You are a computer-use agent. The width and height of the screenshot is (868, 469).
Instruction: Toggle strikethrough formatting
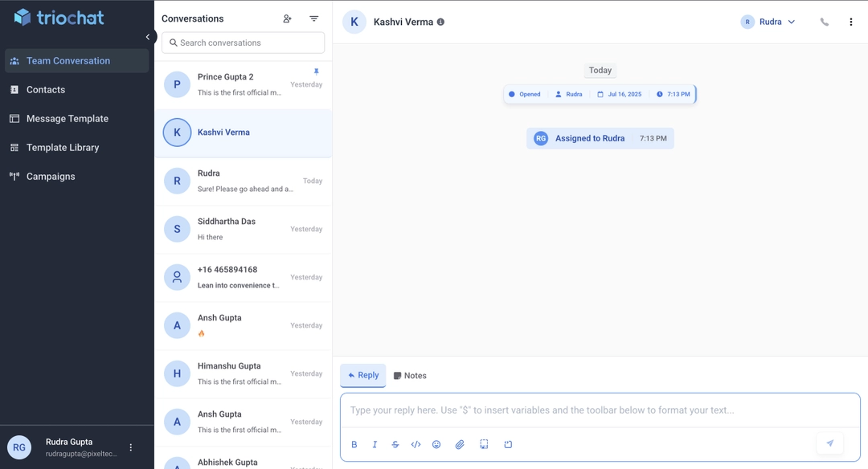coord(395,444)
